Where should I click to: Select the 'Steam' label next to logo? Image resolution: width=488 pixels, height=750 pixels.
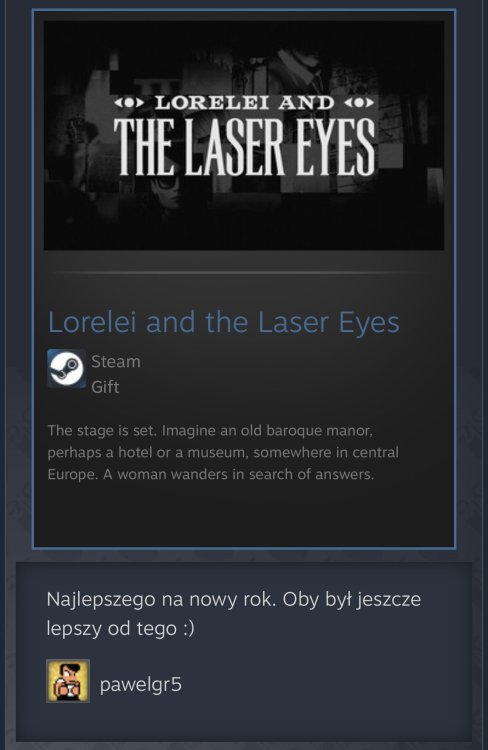[x=116, y=362]
